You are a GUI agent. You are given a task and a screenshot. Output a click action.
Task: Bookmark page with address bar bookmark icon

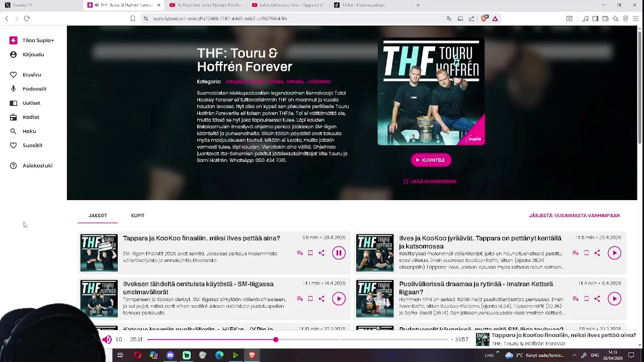coord(133,19)
